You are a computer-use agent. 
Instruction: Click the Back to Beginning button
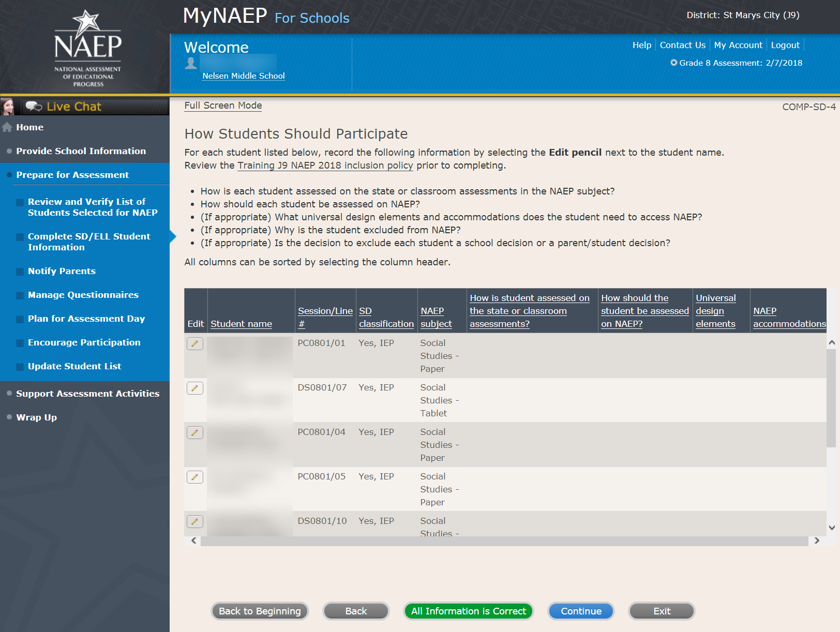(260, 611)
